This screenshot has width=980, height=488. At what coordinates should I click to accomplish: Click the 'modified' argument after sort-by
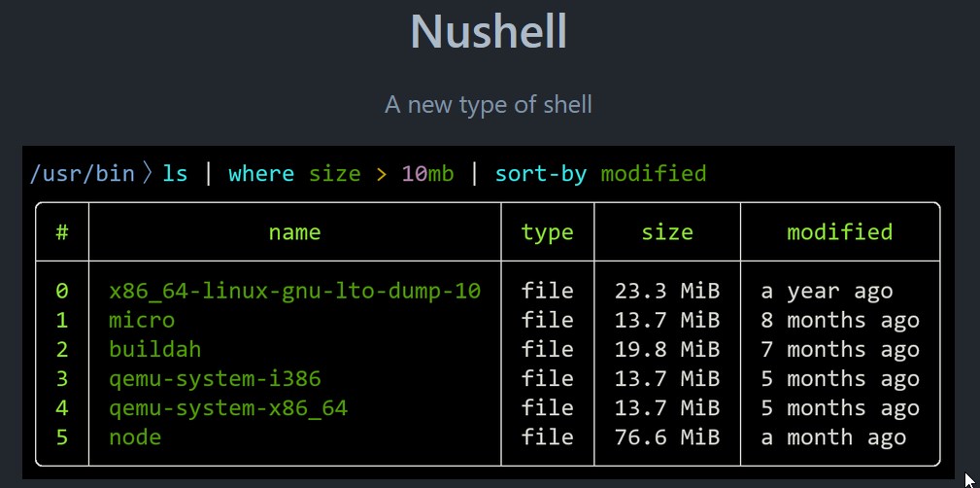(653, 173)
